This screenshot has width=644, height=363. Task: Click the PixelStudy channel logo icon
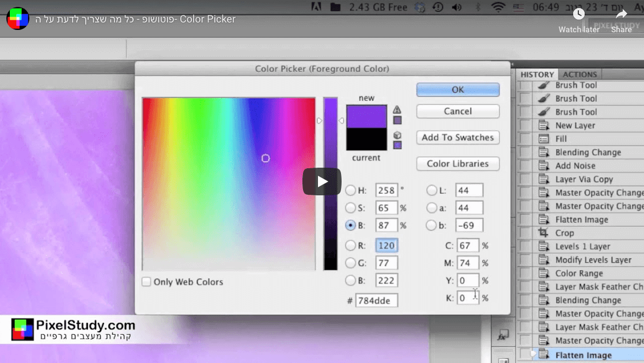pyautogui.click(x=18, y=19)
